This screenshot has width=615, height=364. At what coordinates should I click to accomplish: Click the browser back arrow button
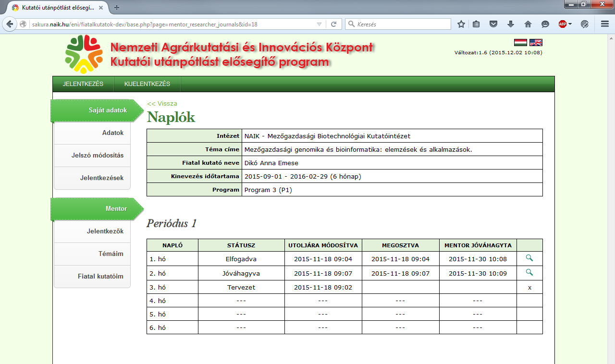tap(10, 24)
